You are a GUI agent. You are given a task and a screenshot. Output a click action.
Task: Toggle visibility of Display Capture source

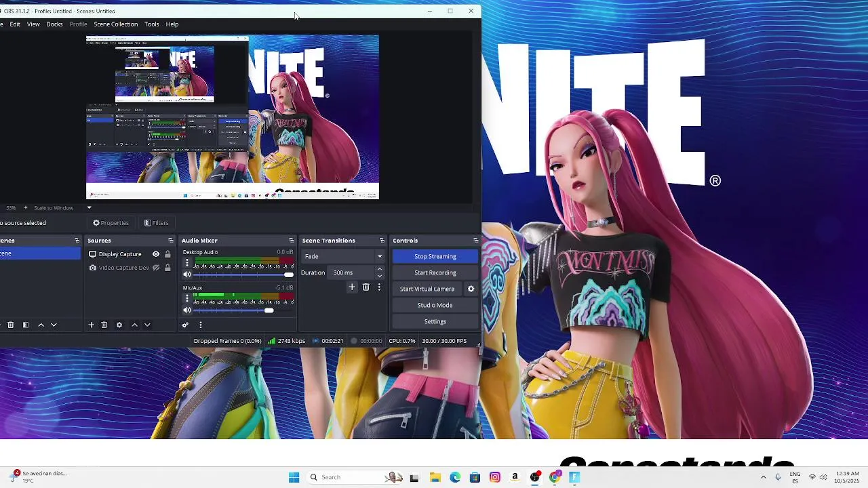156,254
